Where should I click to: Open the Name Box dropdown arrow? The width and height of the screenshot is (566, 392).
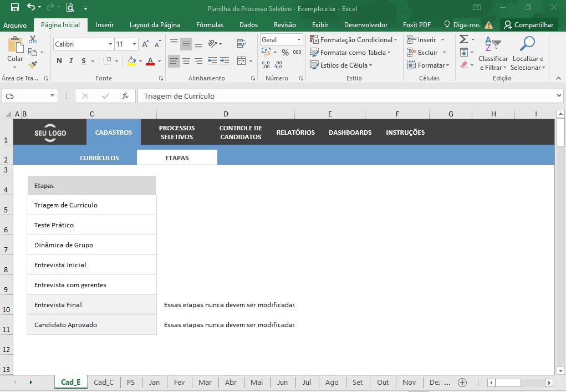pos(52,96)
